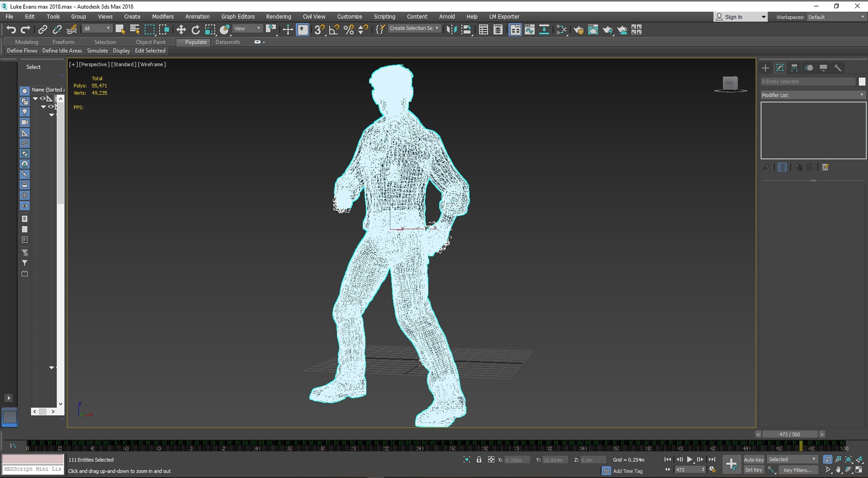
Task: Switch to the Object Paint ribbon tab
Action: pyautogui.click(x=151, y=42)
